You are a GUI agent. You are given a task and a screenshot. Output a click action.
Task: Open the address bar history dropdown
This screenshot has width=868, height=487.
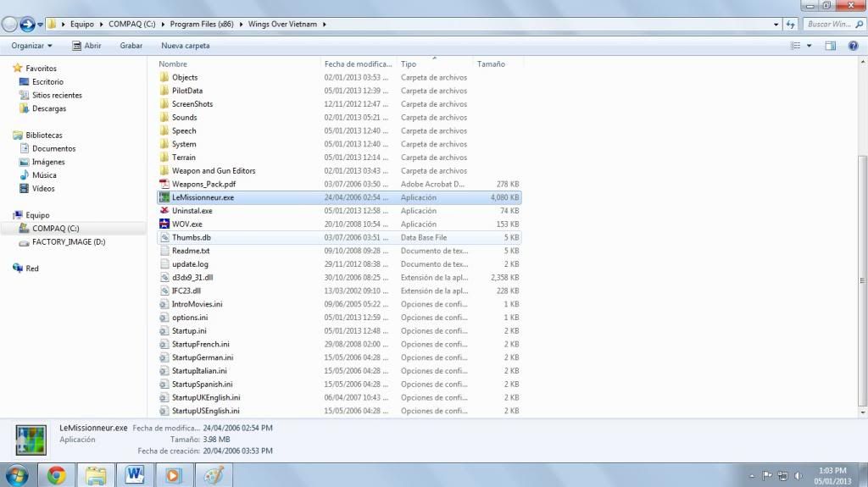click(x=776, y=25)
